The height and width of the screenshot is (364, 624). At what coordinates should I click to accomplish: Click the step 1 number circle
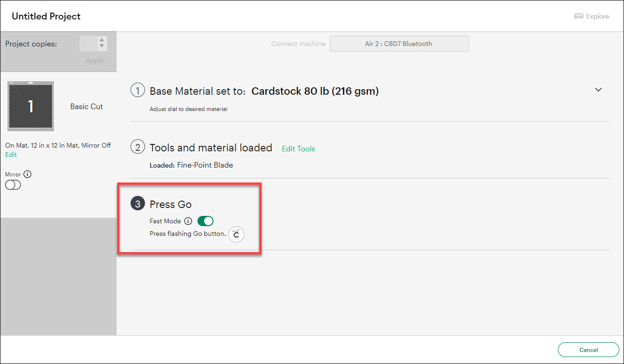coord(138,91)
